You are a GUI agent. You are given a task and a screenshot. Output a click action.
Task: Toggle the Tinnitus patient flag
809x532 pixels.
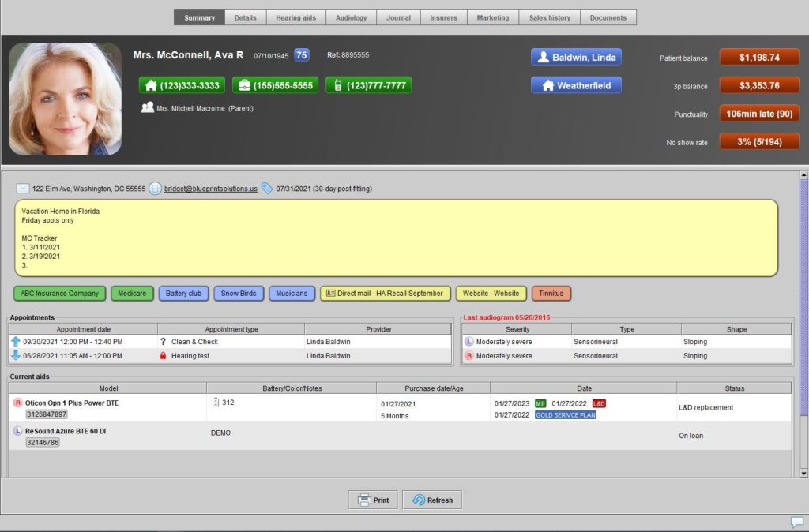pos(551,293)
